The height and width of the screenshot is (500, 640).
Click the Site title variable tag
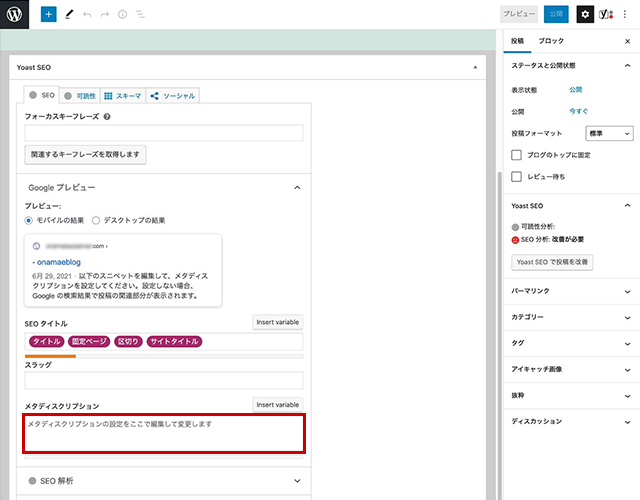point(174,342)
